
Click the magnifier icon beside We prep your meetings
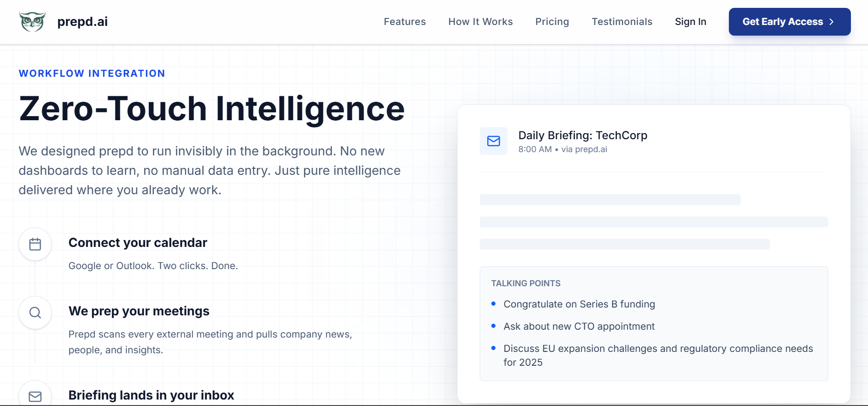(35, 313)
